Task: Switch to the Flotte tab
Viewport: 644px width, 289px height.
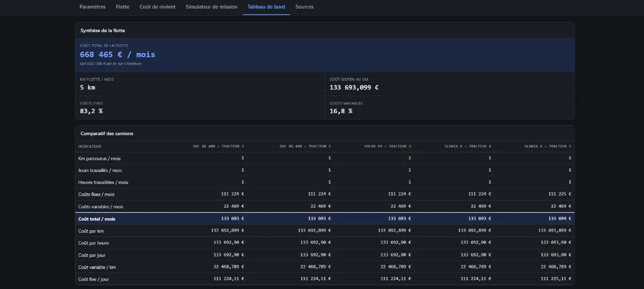Action: click(122, 7)
